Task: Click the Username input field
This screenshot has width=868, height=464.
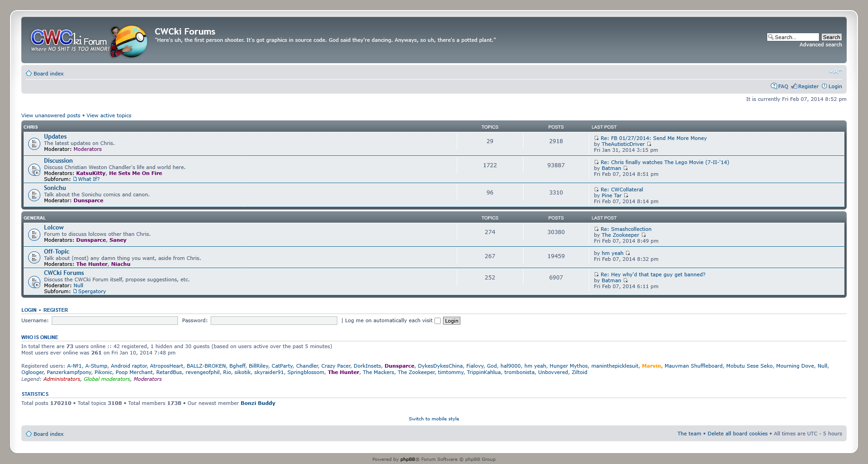Action: [x=115, y=321]
